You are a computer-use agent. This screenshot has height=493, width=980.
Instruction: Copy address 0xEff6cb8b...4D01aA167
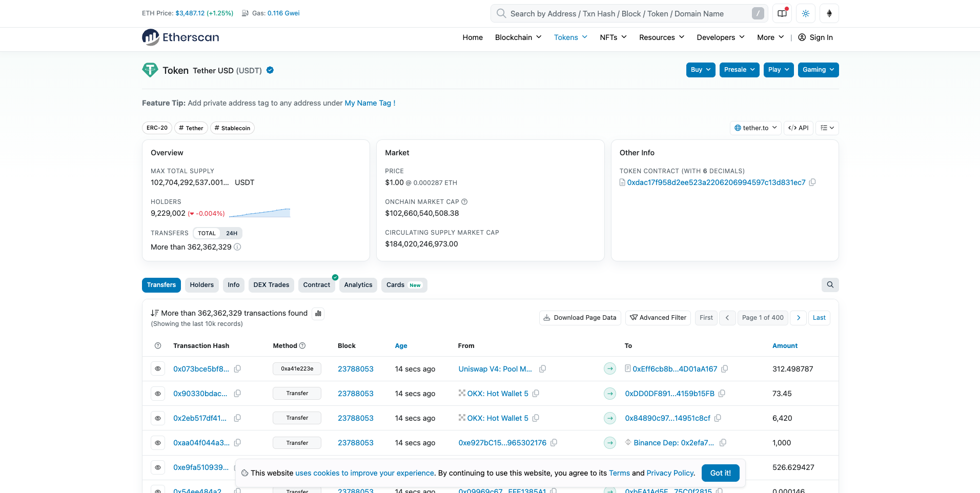tap(725, 369)
